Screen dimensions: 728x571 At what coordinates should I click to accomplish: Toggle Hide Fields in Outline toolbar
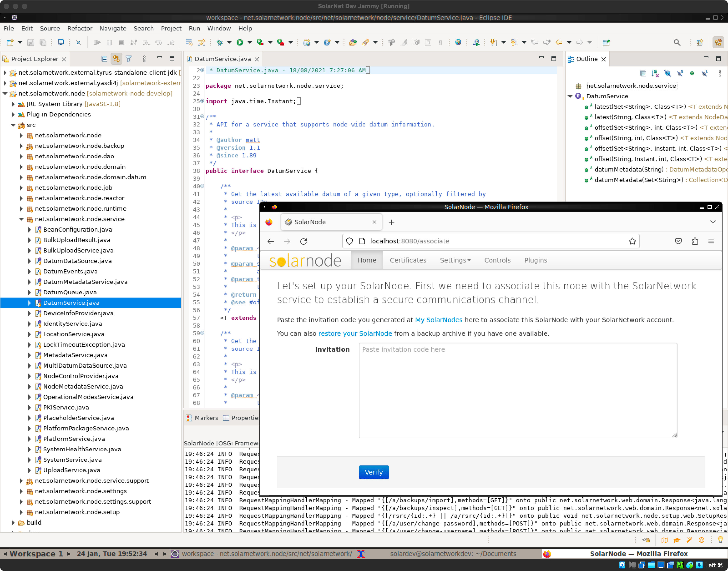tap(667, 73)
